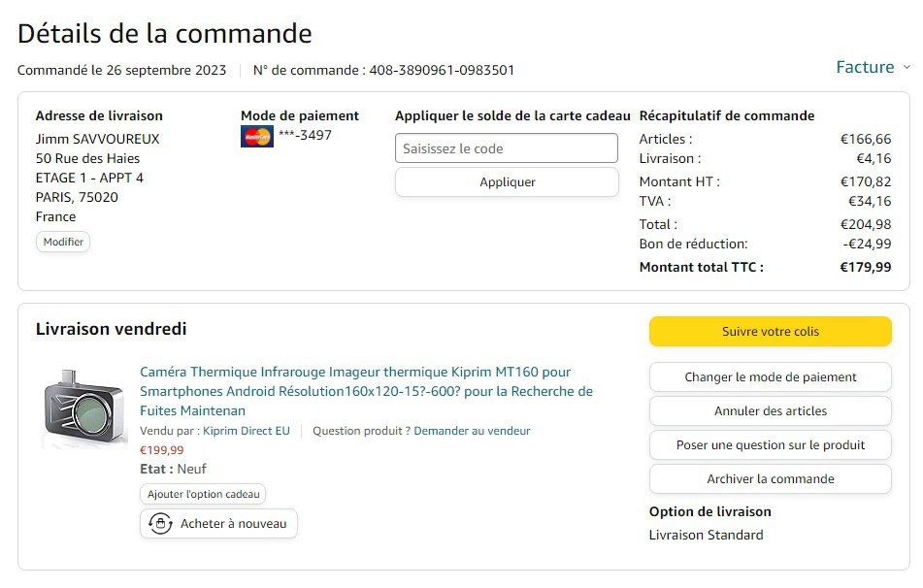923x588 pixels.
Task: Open the Kiprim Direct EU seller link
Action: (247, 431)
